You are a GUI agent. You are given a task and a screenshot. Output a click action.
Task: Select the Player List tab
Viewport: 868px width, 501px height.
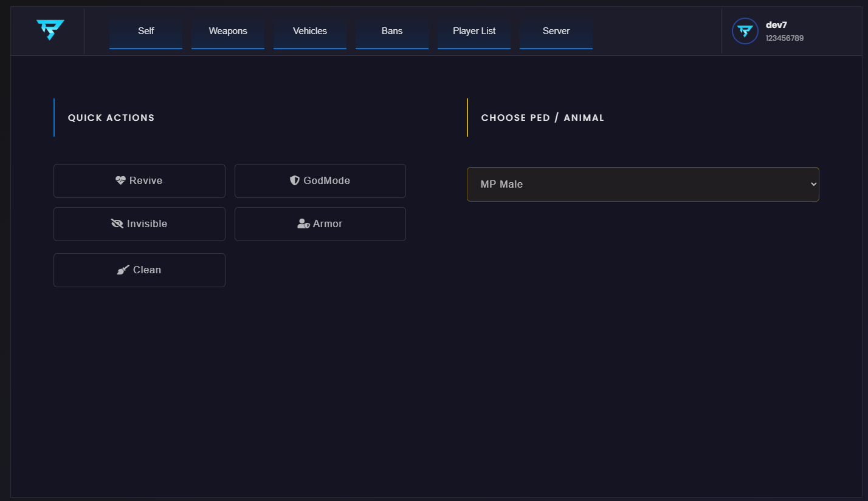click(x=474, y=30)
